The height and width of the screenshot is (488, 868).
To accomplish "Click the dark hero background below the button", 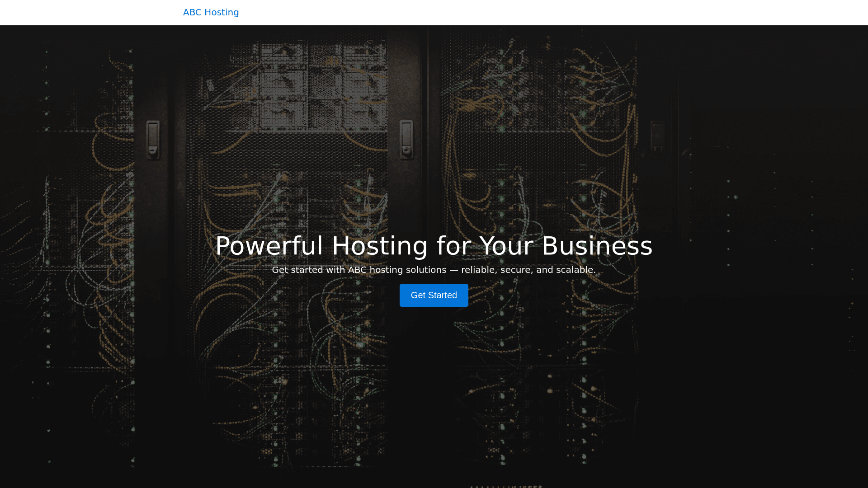I will [434, 384].
